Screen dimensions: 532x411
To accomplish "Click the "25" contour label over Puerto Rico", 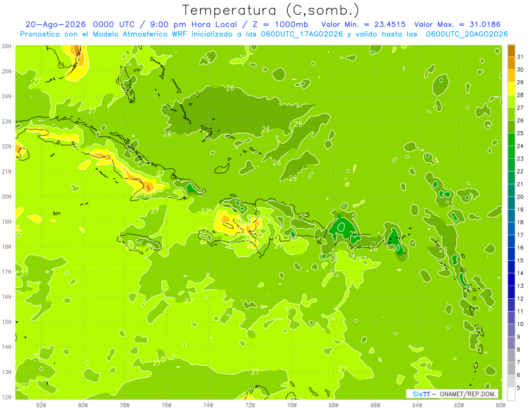I will (353, 234).
